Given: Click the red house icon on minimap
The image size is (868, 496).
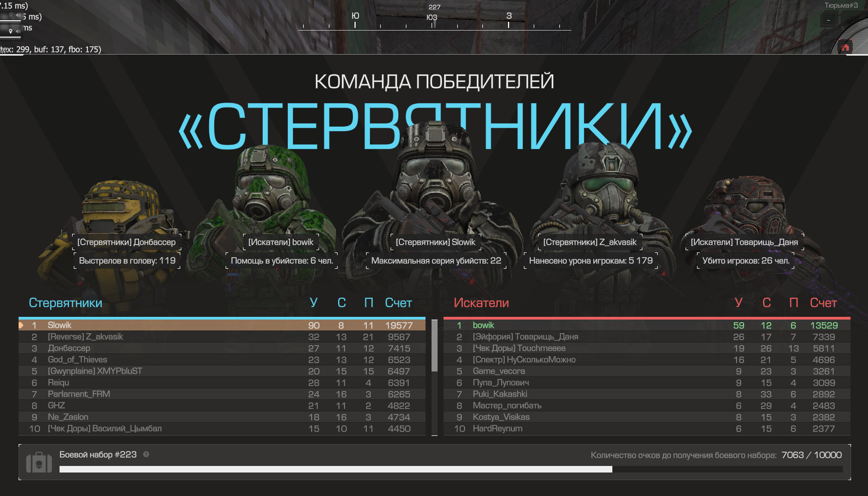Looking at the screenshot, I should pyautogui.click(x=845, y=48).
